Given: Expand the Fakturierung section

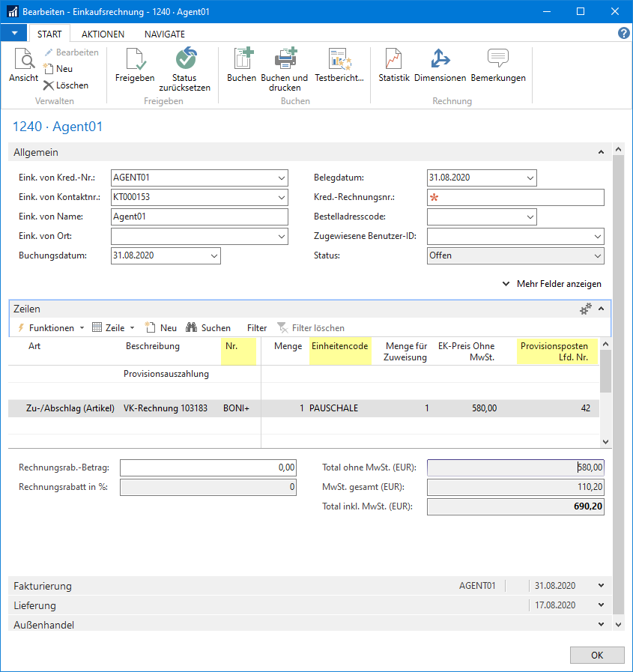Looking at the screenshot, I should [601, 586].
